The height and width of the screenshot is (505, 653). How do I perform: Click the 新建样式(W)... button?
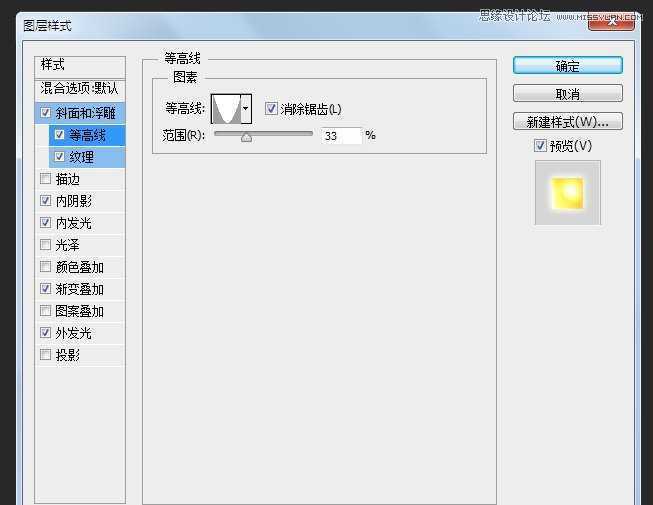[x=568, y=122]
